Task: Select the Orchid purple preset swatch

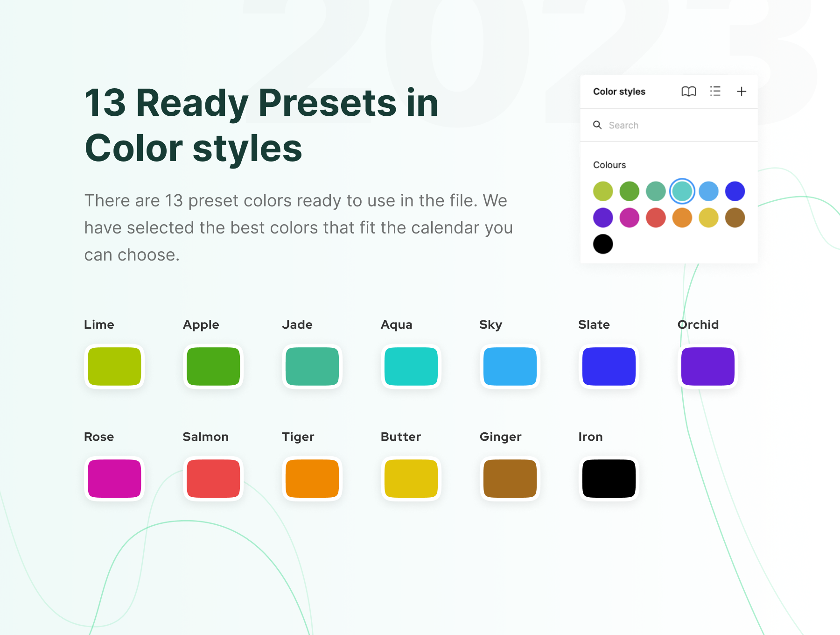Action: click(x=708, y=367)
